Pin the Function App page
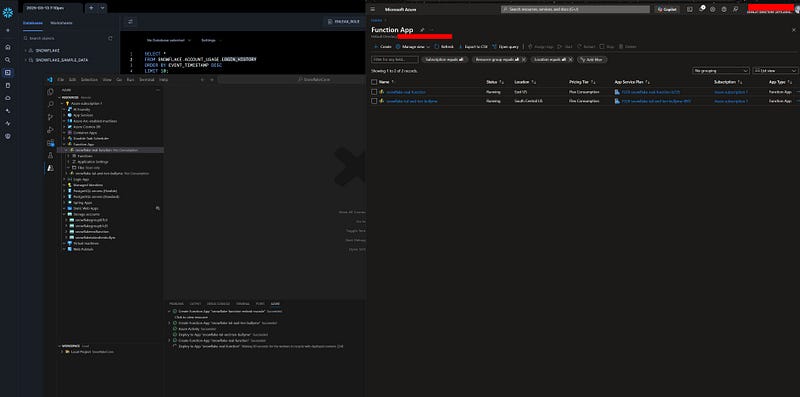The image size is (800, 397). pyautogui.click(x=422, y=30)
